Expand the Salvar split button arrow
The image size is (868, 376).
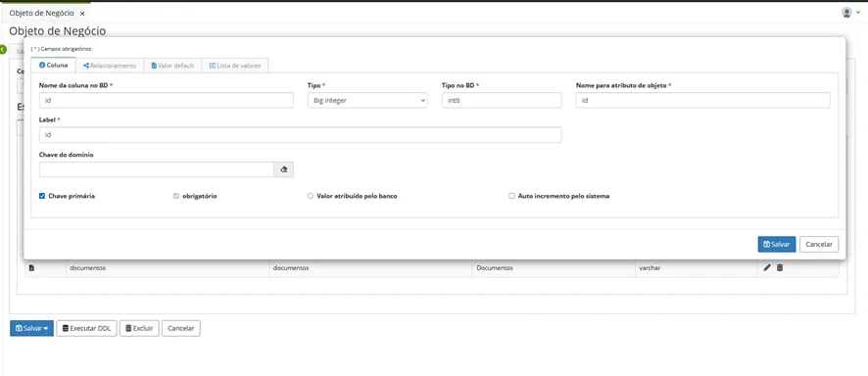(46, 328)
